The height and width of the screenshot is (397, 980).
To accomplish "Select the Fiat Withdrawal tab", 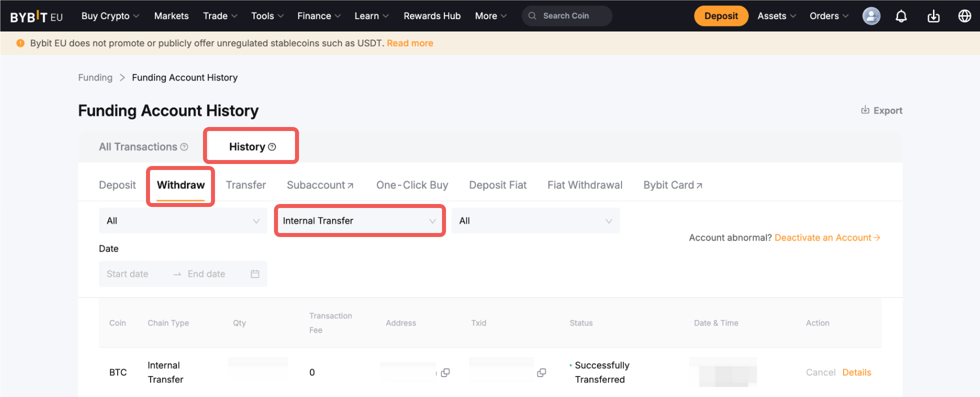I will point(584,185).
